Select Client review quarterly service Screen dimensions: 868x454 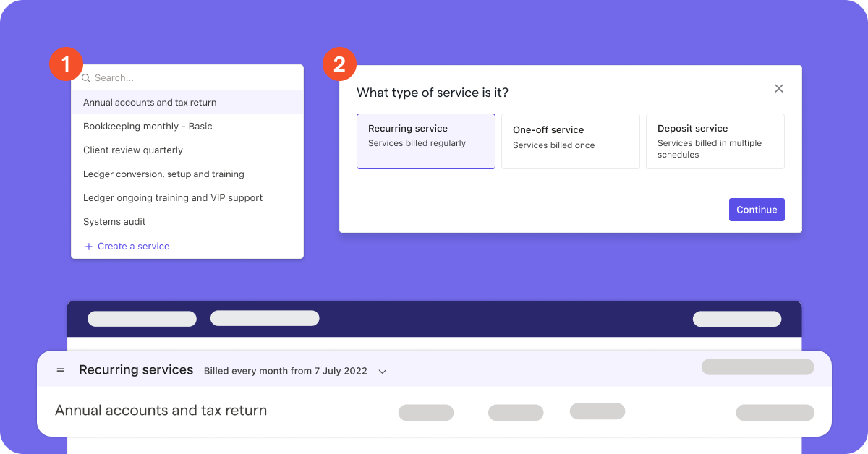133,150
